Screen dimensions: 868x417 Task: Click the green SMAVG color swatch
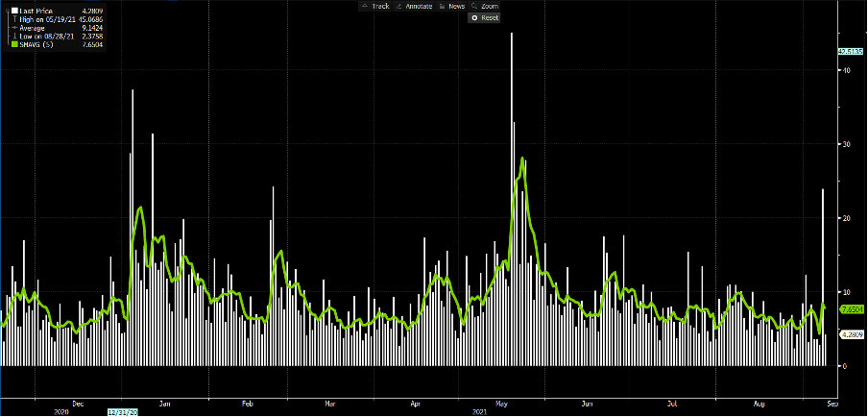(15, 44)
